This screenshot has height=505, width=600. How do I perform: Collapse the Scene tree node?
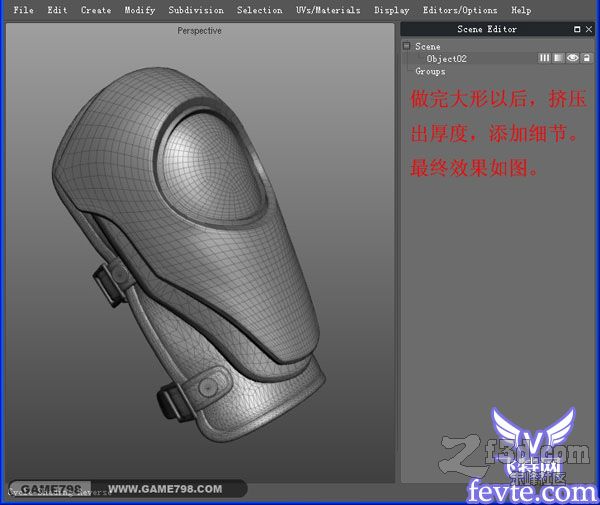coord(406,46)
